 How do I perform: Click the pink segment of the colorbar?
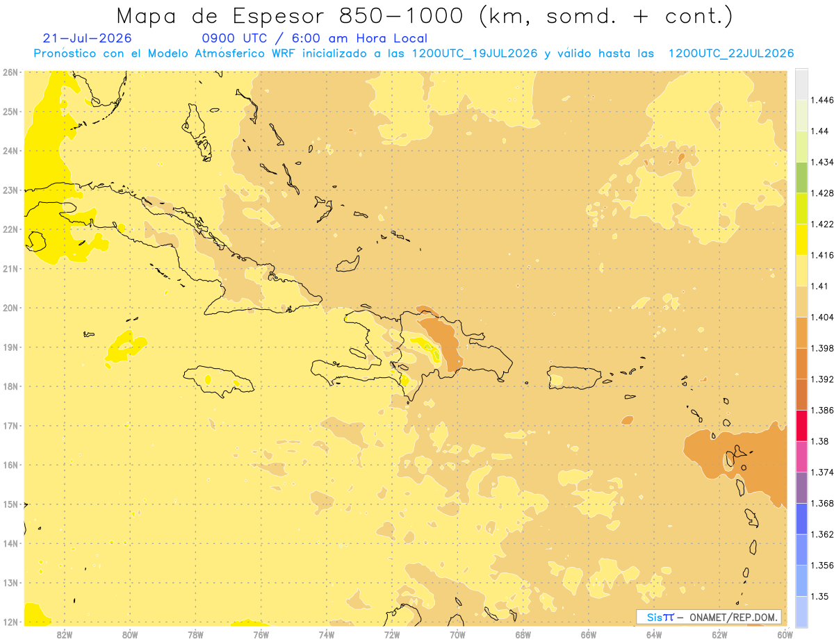[801, 457]
